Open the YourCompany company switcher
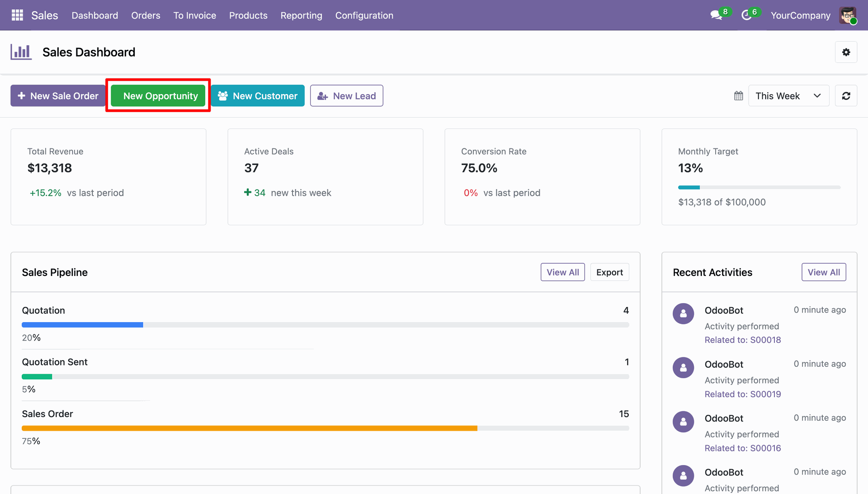Viewport: 868px width, 494px height. click(x=800, y=15)
